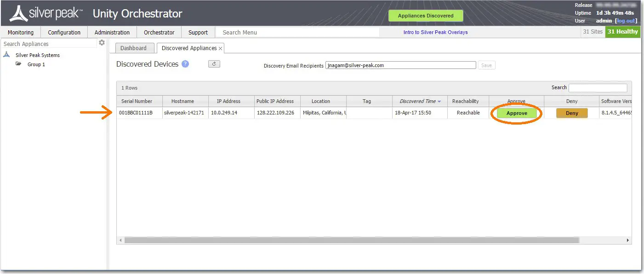Refresh the Discovered Devices list
Screen dimensions: 644x274
[x=214, y=64]
